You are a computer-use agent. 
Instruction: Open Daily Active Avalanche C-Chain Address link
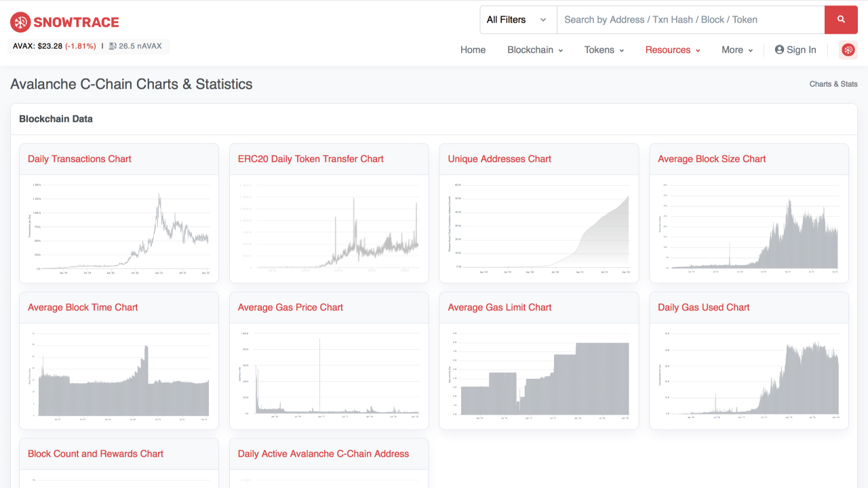tap(323, 453)
